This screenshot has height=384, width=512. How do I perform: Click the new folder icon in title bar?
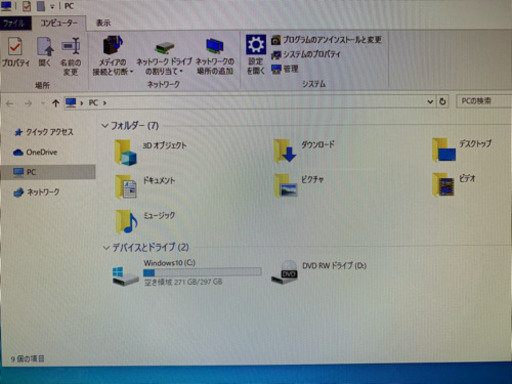point(41,6)
